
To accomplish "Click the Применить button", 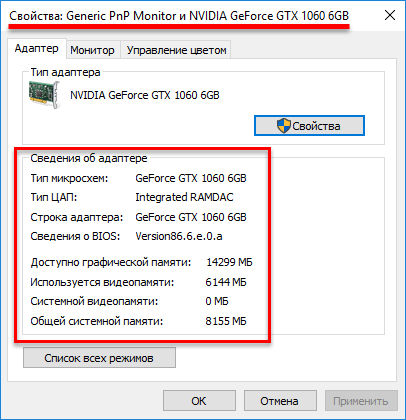I will pos(361,401).
